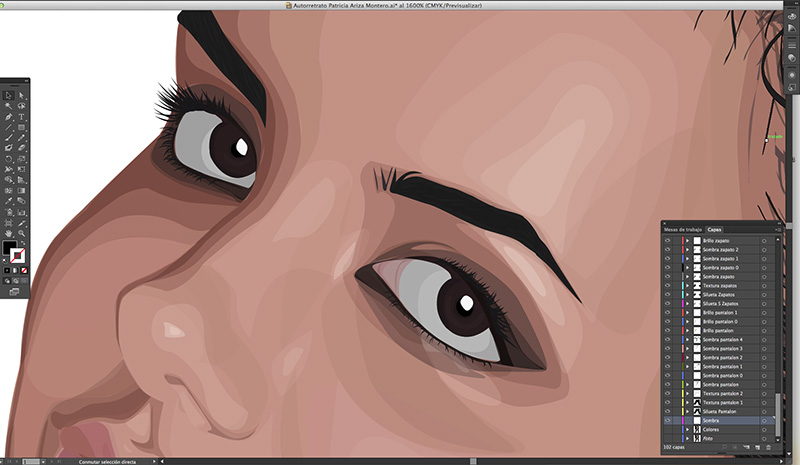The width and height of the screenshot is (800, 465).
Task: Click the artboard number field in status bar
Action: (x=32, y=461)
